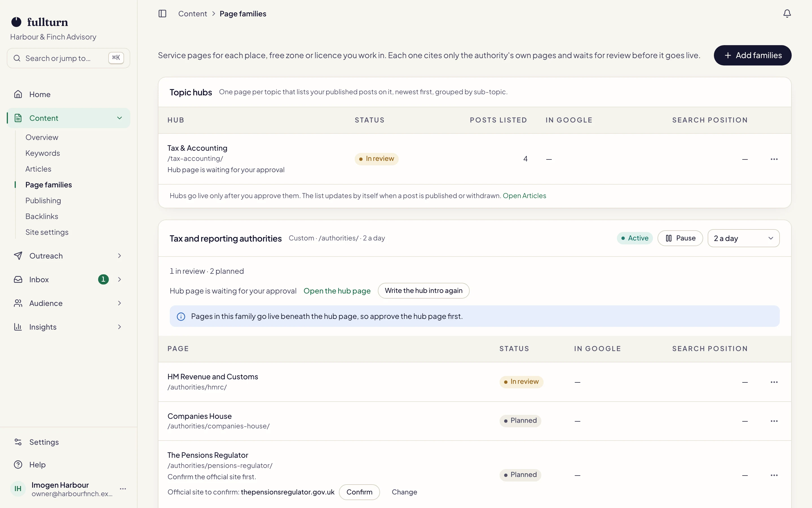Click the /authorities/hmrc/ path text
Viewport: 812px width, 508px height.
coord(197,387)
